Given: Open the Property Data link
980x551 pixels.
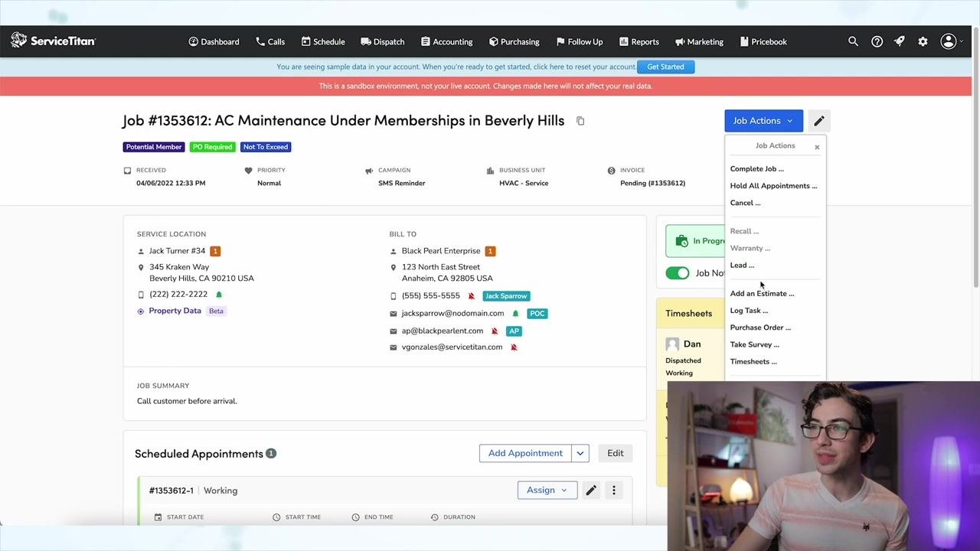Looking at the screenshot, I should (x=175, y=311).
